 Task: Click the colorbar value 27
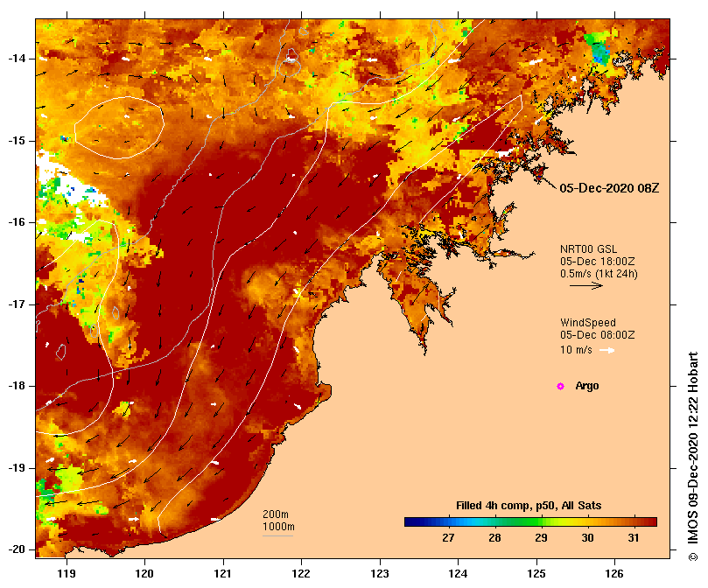click(448, 538)
